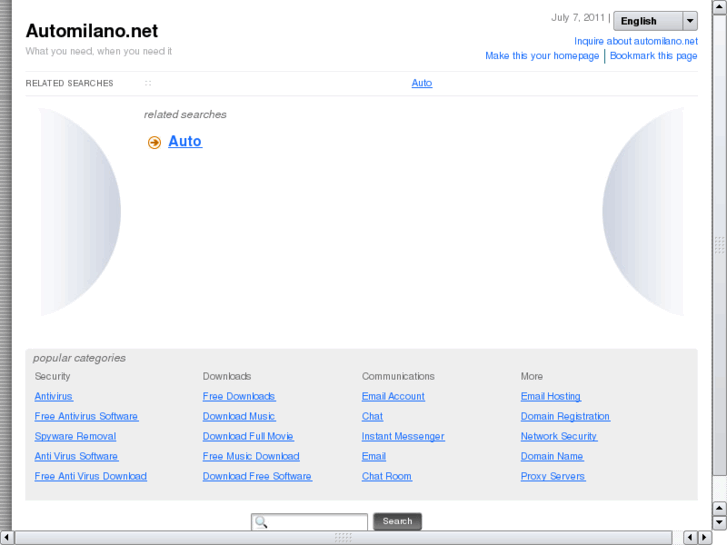Click the down arrow at the bottom of the vertical scrollbar
This screenshot has height=545, width=727.
click(719, 522)
